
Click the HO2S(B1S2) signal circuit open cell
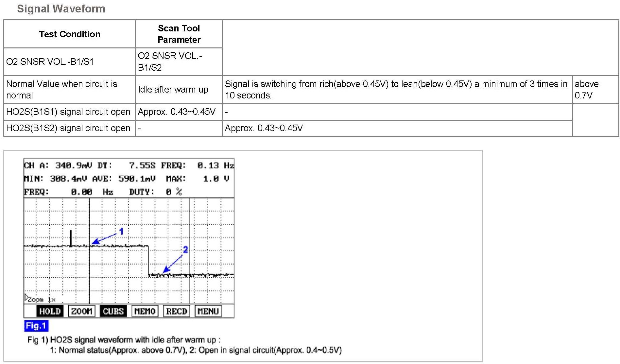coord(70,128)
